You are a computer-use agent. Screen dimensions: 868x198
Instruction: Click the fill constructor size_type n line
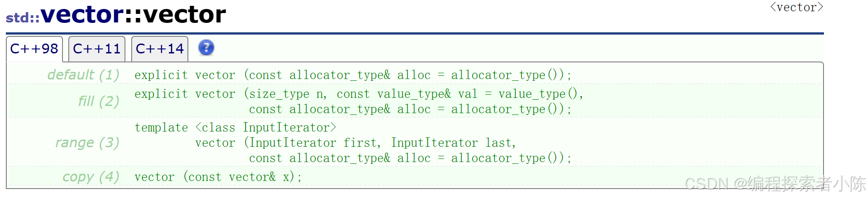point(358,94)
